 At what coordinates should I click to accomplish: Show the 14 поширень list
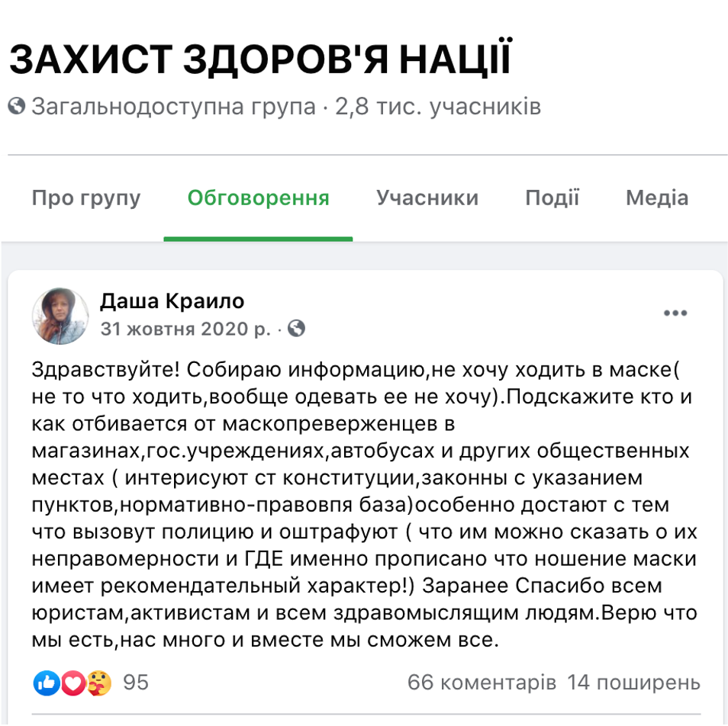tap(633, 682)
